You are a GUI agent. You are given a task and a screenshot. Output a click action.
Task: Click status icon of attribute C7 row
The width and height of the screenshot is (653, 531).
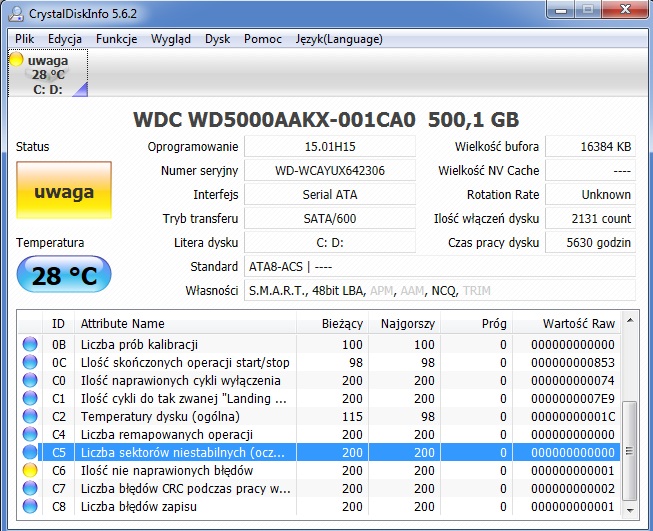[x=30, y=488]
